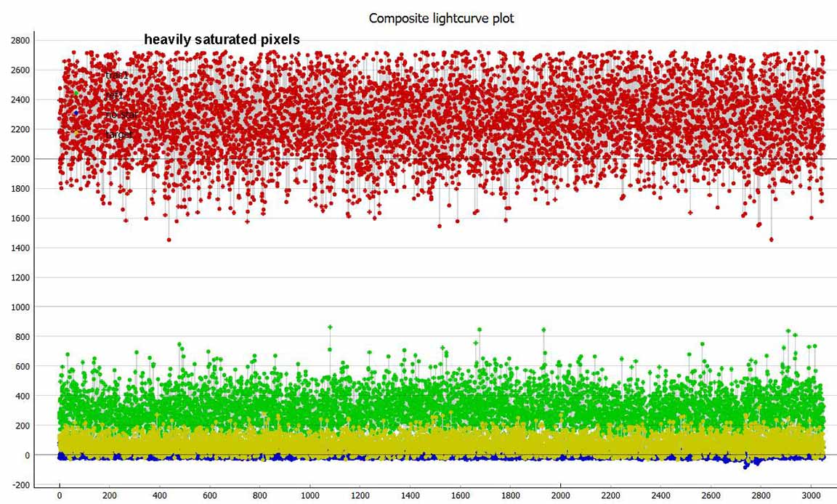Click the 2600 label on the horizontal axis

tap(711, 495)
